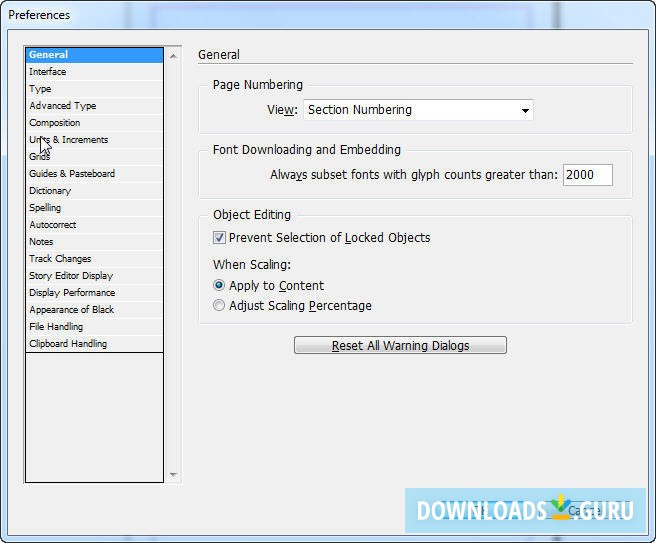Viewport: 656px width, 543px height.
Task: Click the category list scroll up arrow
Action: point(173,56)
